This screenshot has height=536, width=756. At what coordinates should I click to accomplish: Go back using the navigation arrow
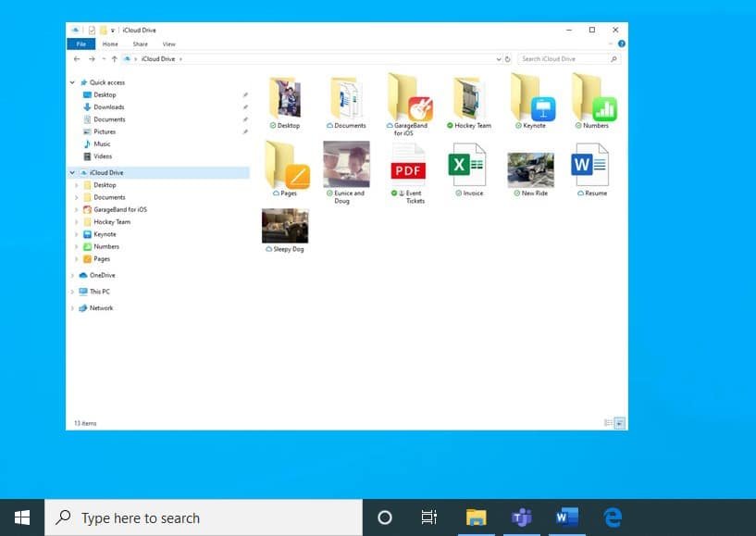click(76, 58)
